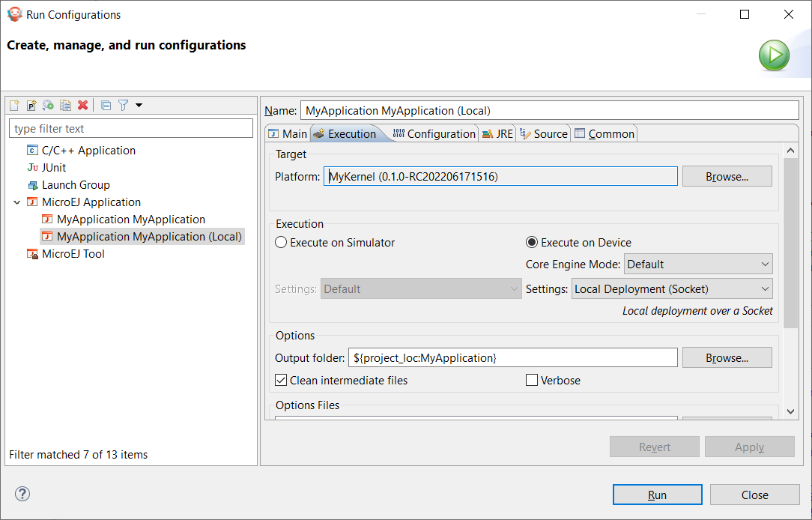
Task: Delete the selected launch configuration
Action: (x=82, y=105)
